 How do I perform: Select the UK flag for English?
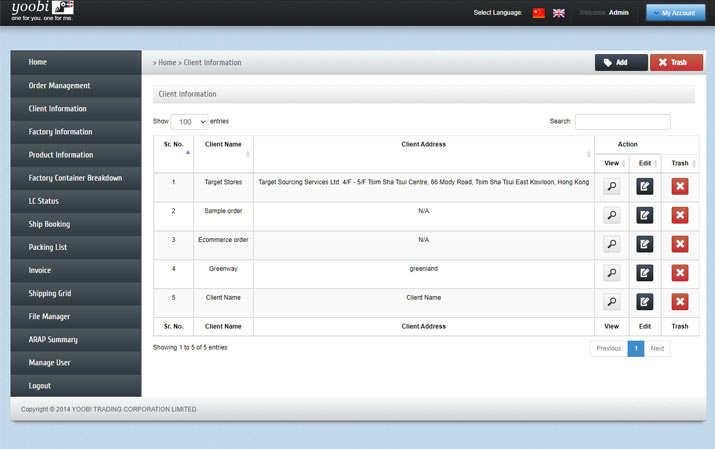click(x=559, y=13)
